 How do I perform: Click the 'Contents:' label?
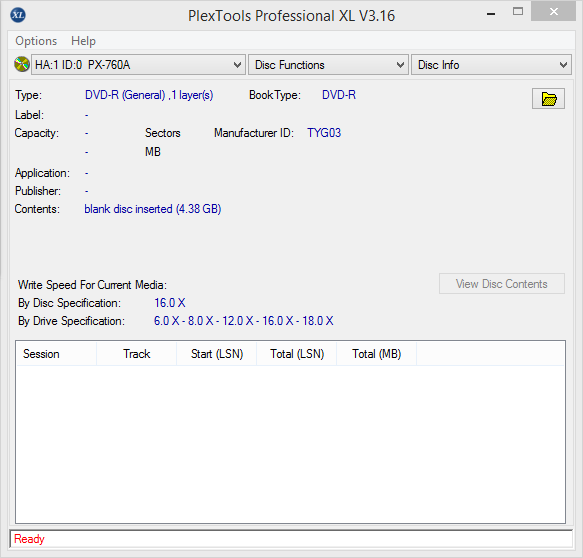pyautogui.click(x=37, y=209)
